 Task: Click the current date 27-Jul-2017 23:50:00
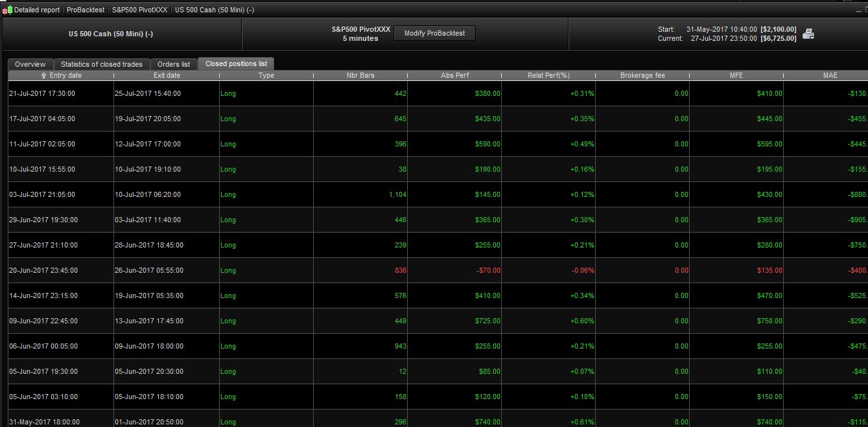(723, 38)
